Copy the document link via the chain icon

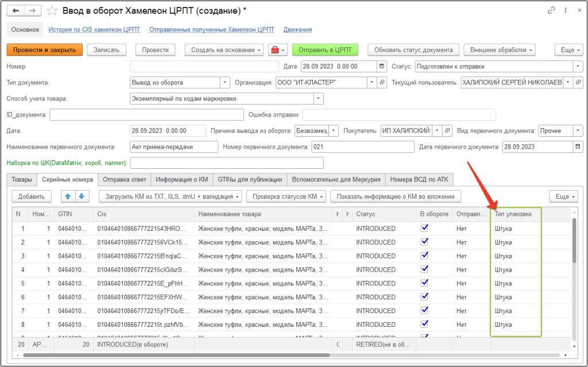551,10
